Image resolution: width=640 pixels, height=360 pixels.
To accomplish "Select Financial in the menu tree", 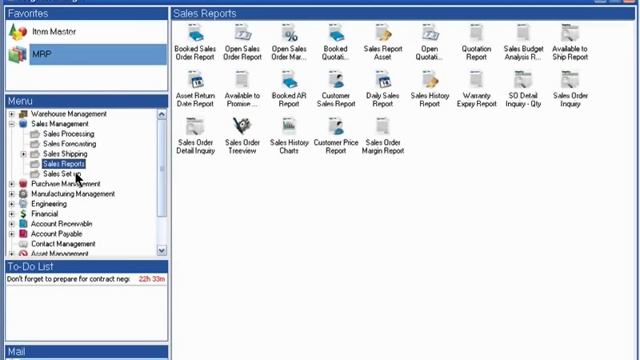I will click(44, 214).
